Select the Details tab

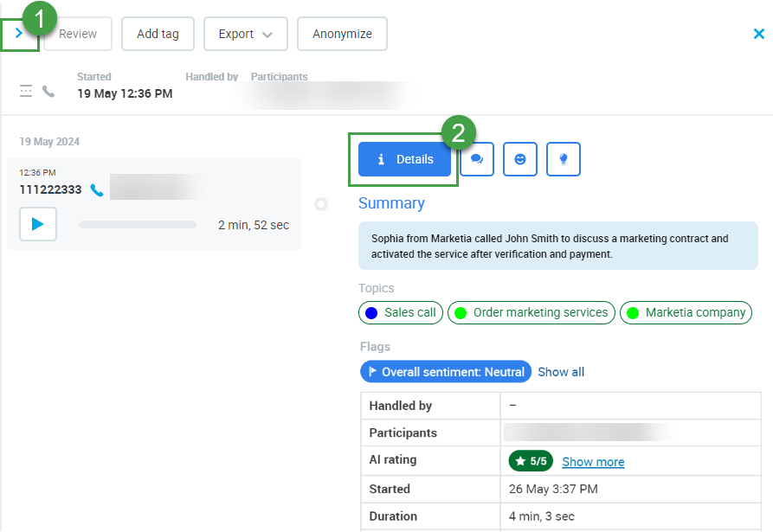(404, 159)
